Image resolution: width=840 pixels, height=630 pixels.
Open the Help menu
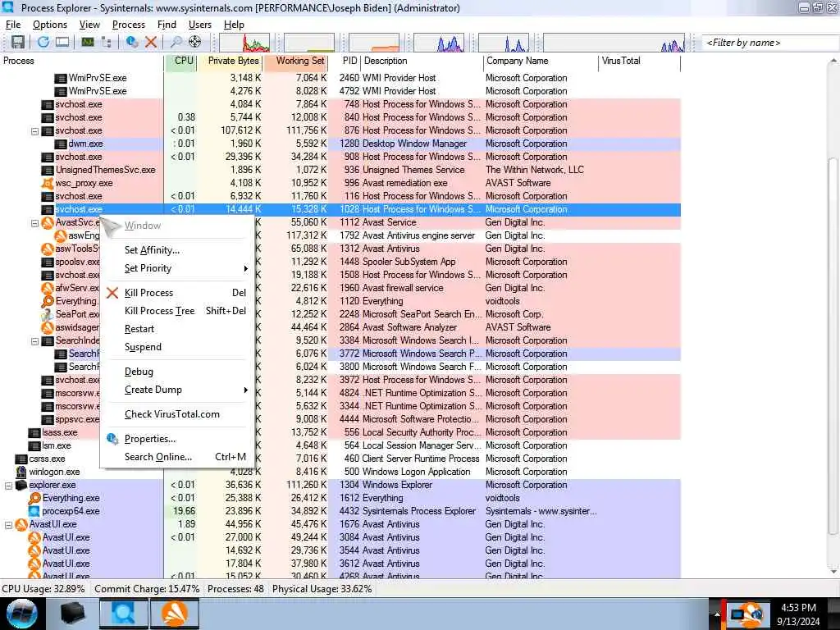(x=234, y=25)
